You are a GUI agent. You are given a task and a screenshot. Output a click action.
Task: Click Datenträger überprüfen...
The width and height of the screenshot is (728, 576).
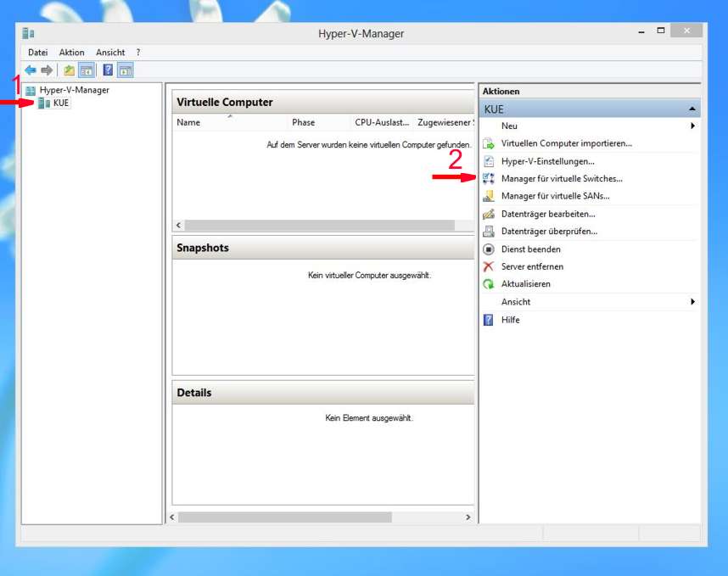(x=549, y=231)
